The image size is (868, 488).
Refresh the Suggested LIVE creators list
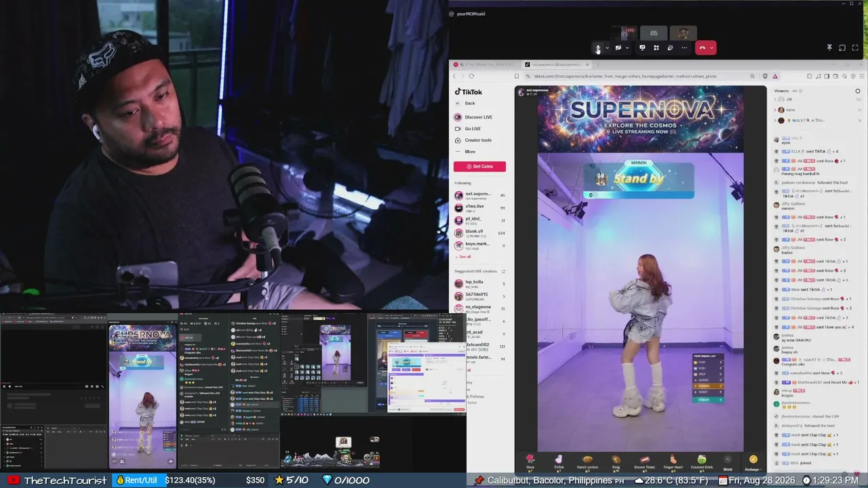[x=503, y=271]
